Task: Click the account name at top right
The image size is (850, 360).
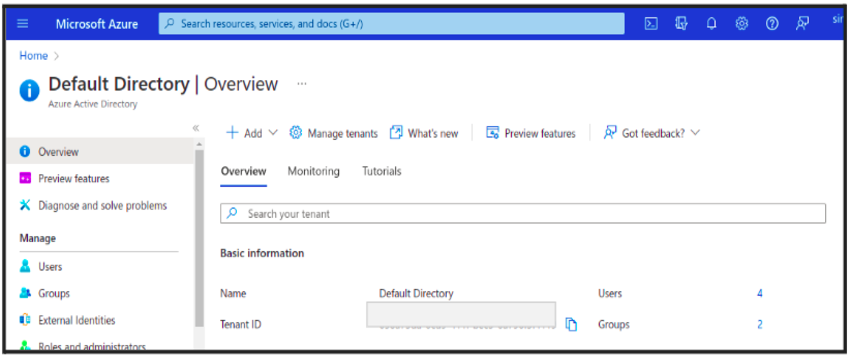Action: [838, 20]
